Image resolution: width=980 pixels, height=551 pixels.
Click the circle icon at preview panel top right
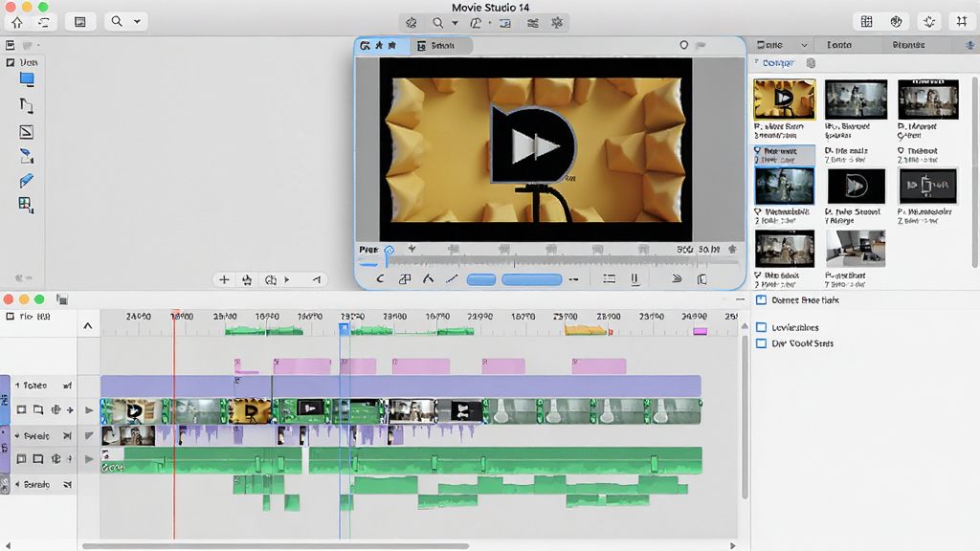click(x=683, y=45)
